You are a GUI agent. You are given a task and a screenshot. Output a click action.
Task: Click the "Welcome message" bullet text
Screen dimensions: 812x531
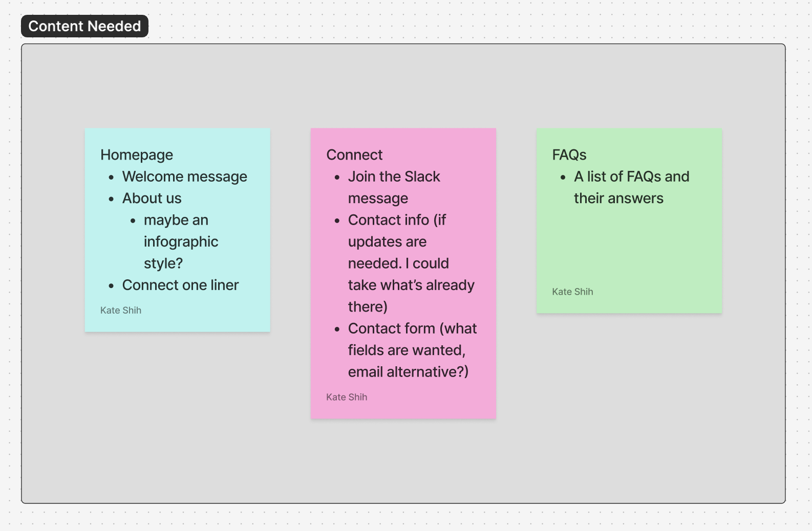pyautogui.click(x=184, y=176)
